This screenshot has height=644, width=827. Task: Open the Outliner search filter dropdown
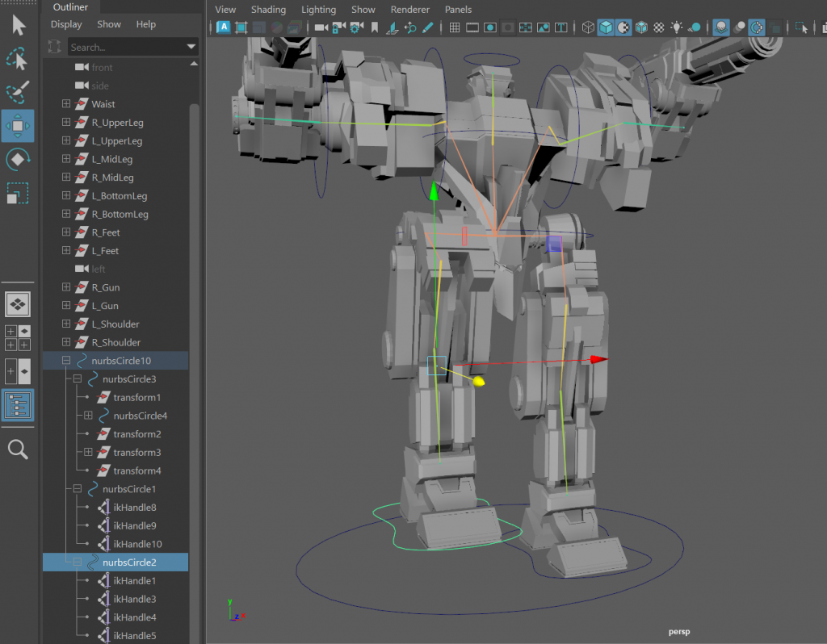pyautogui.click(x=191, y=48)
